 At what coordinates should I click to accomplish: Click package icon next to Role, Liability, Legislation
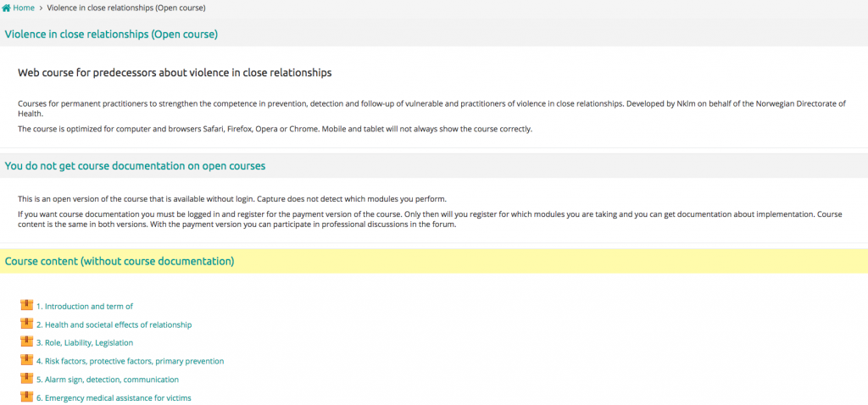[x=26, y=341]
